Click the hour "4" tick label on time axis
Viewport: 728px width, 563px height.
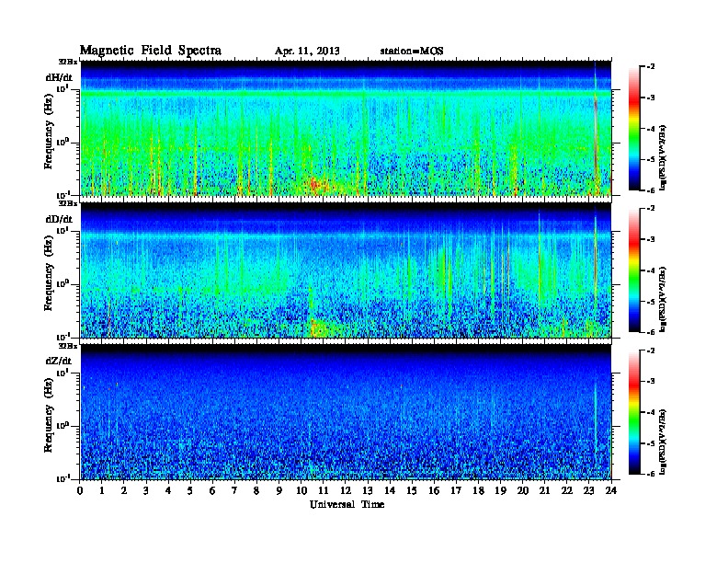(168, 490)
